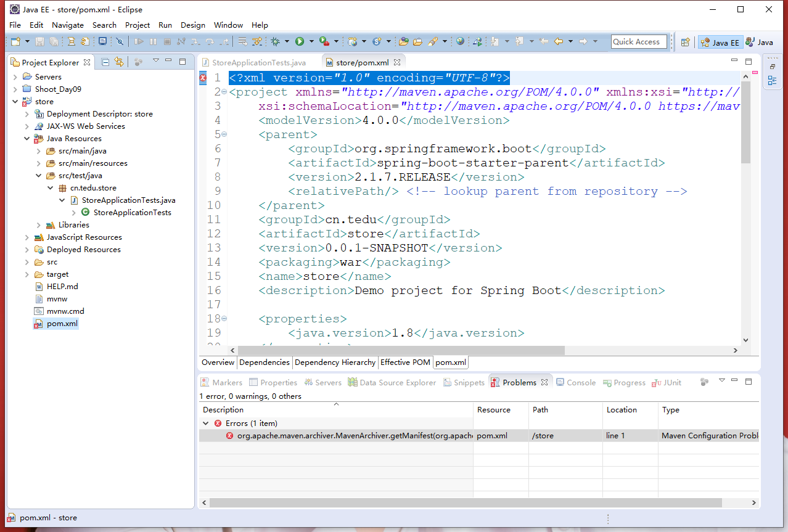The width and height of the screenshot is (788, 532).
Task: Select the cn.tedu.store package
Action: (x=93, y=188)
